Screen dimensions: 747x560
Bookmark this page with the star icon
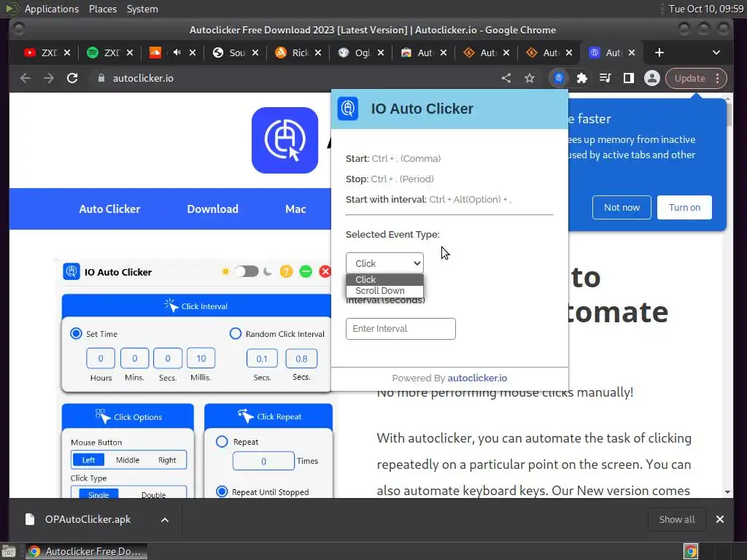530,78
